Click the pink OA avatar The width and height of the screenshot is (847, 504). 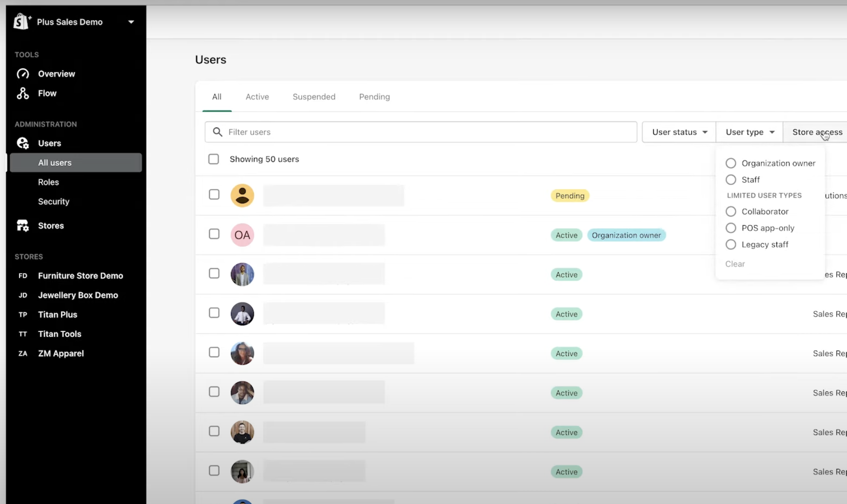(242, 235)
